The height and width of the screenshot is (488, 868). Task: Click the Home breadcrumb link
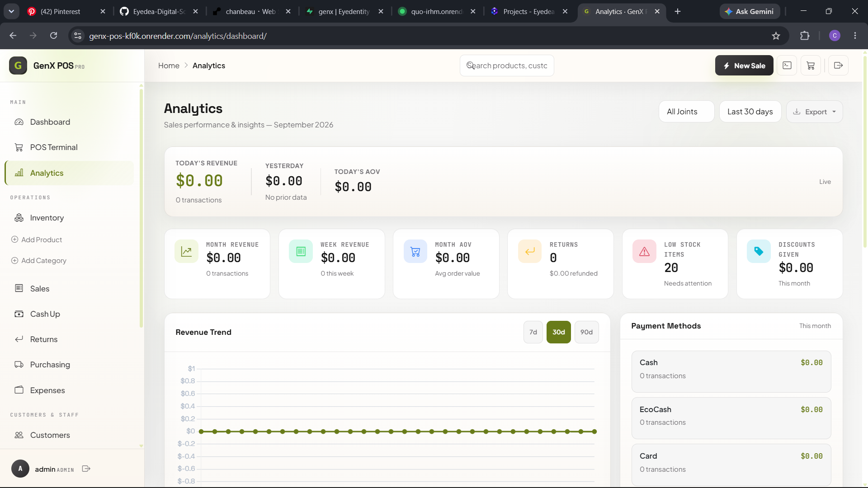pyautogui.click(x=169, y=66)
